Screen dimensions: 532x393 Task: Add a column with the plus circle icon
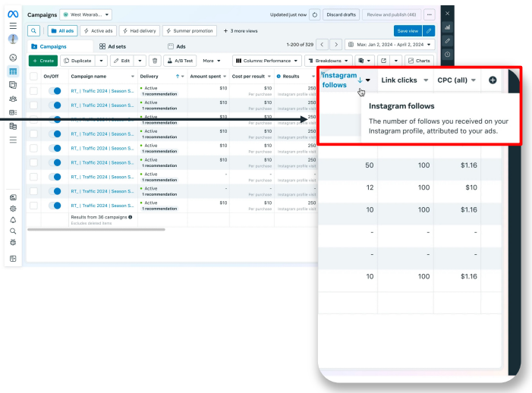click(x=493, y=80)
